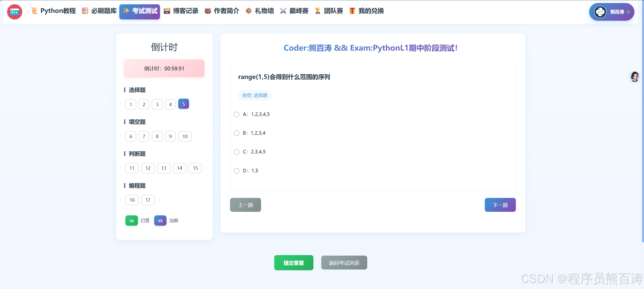
Task: Jump to true/false question 14
Action: click(179, 168)
